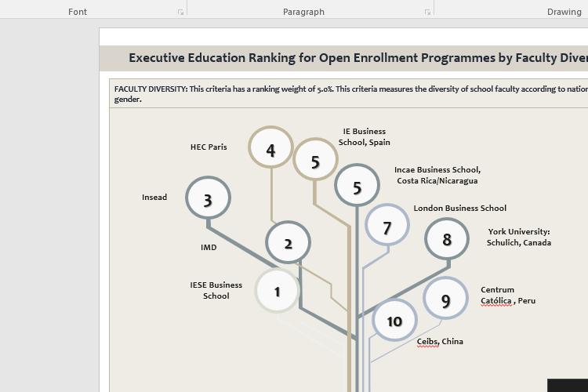
Task: Select the number 5 circle beside Incae Business School
Action: tap(357, 185)
